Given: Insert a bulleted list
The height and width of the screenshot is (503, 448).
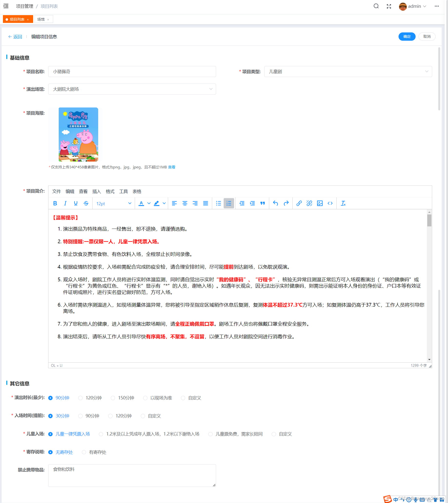Looking at the screenshot, I should [x=218, y=203].
